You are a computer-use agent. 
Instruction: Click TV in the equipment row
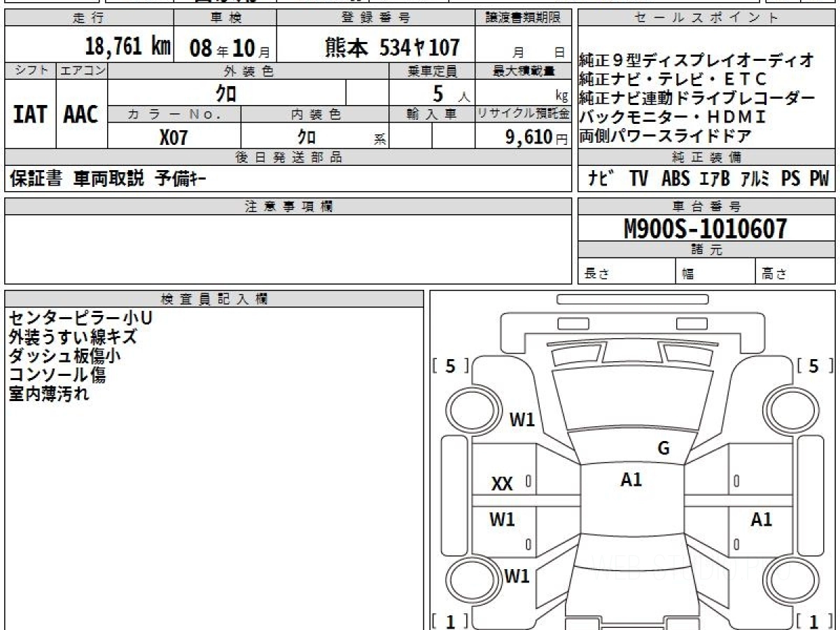pos(638,179)
